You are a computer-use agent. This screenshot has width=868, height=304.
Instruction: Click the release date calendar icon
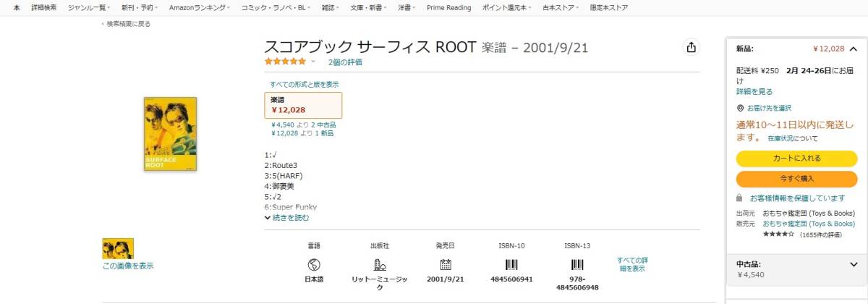(446, 264)
